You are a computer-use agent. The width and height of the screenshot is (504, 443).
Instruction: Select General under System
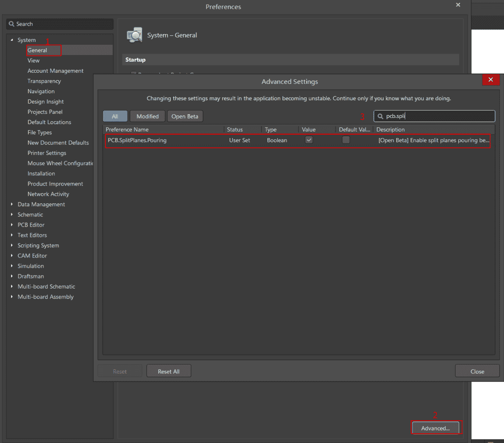pos(37,50)
